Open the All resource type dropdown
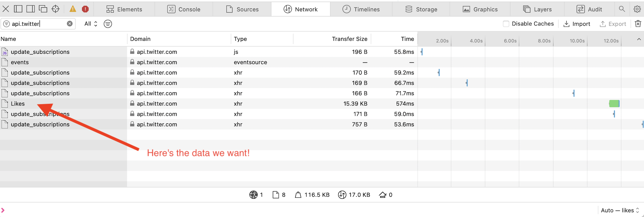Screen dimensions: 644x217 (91, 24)
